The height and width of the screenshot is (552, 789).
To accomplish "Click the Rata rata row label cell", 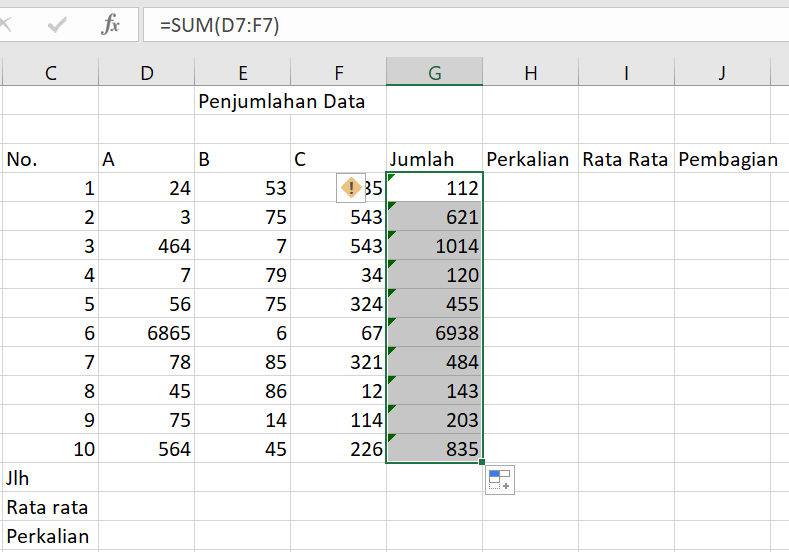I will (50, 507).
